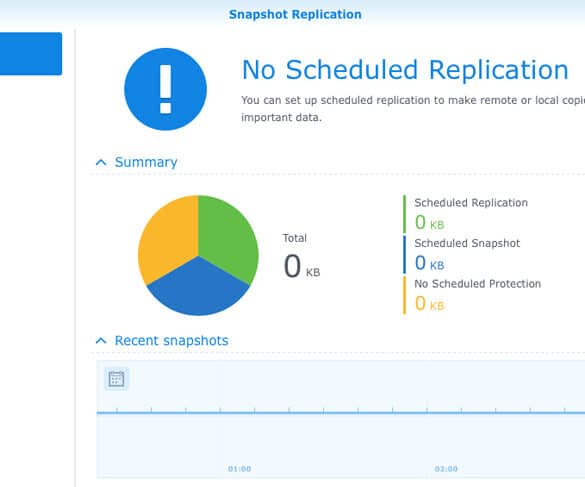Viewport: 585px width, 487px height.
Task: Click the No Scheduled Replication heading
Action: [x=405, y=70]
